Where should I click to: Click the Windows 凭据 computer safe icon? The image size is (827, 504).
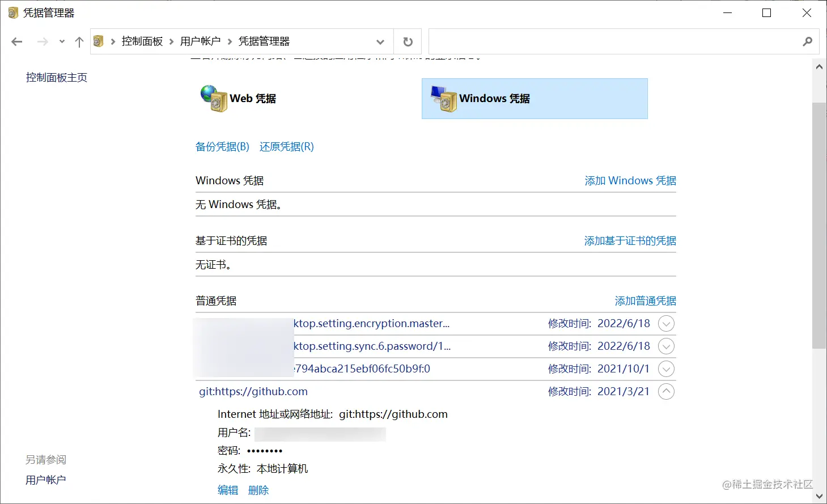[443, 99]
